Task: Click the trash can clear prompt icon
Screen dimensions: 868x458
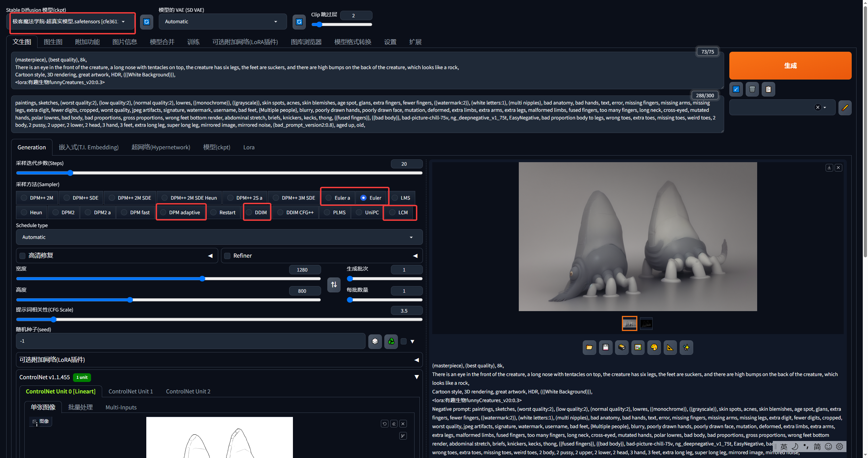Action: (752, 89)
